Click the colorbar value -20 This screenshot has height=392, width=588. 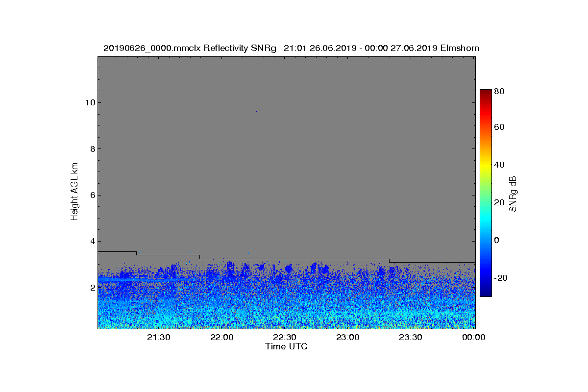pos(501,278)
